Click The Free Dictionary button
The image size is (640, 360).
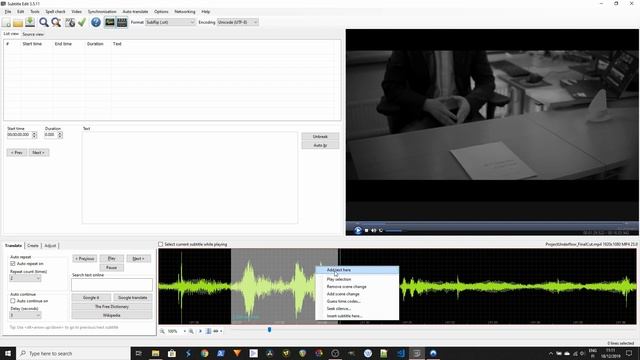(112, 307)
